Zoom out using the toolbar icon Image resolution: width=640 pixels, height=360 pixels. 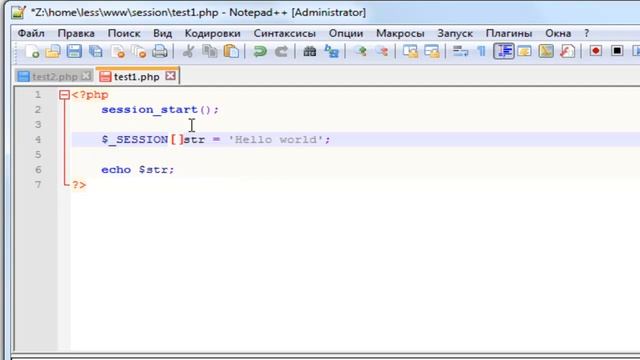point(382,51)
